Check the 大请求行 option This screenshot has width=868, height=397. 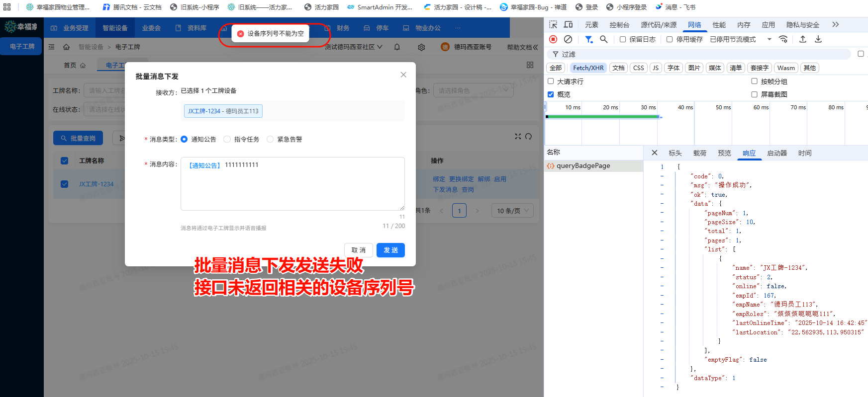pos(551,81)
